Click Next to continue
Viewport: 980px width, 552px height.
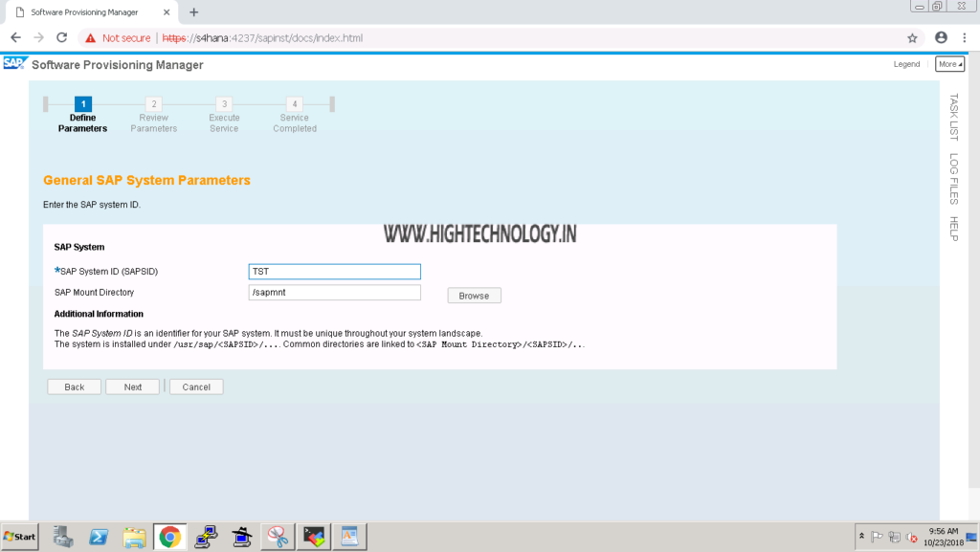pyautogui.click(x=132, y=387)
